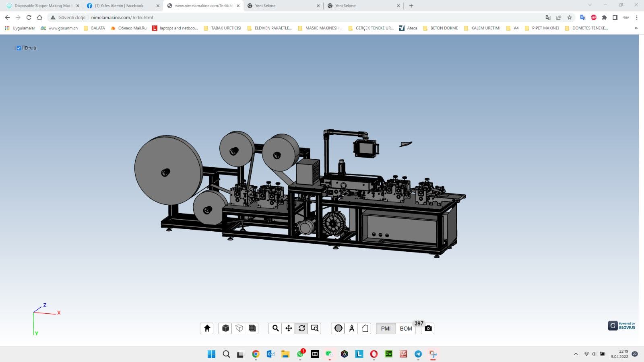
Task: Select the rotate view tool
Action: tap(302, 328)
